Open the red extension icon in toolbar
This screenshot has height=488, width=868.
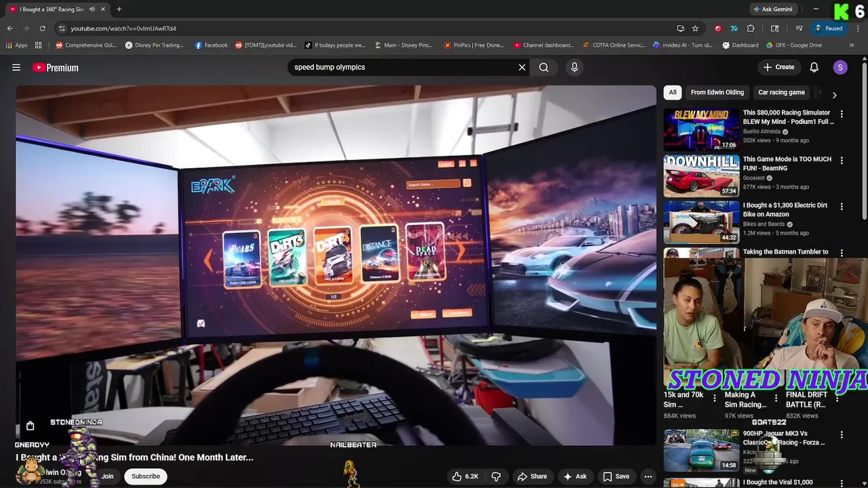click(x=718, y=28)
